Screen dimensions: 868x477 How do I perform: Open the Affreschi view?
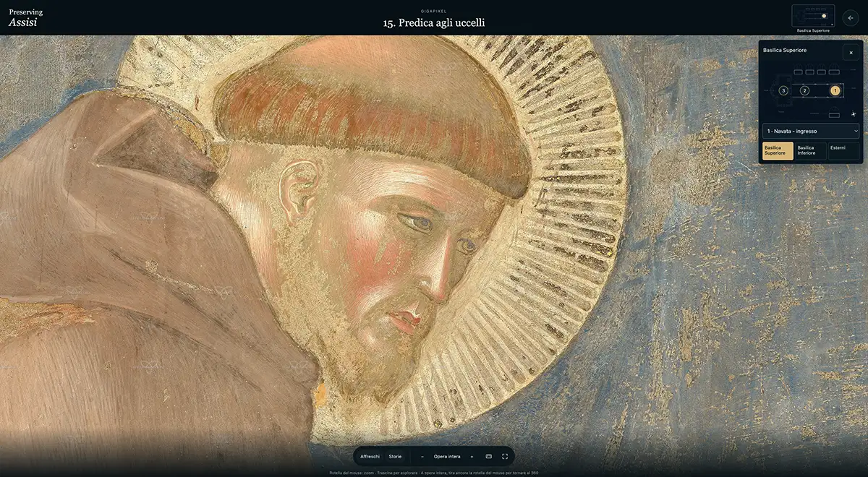point(370,456)
